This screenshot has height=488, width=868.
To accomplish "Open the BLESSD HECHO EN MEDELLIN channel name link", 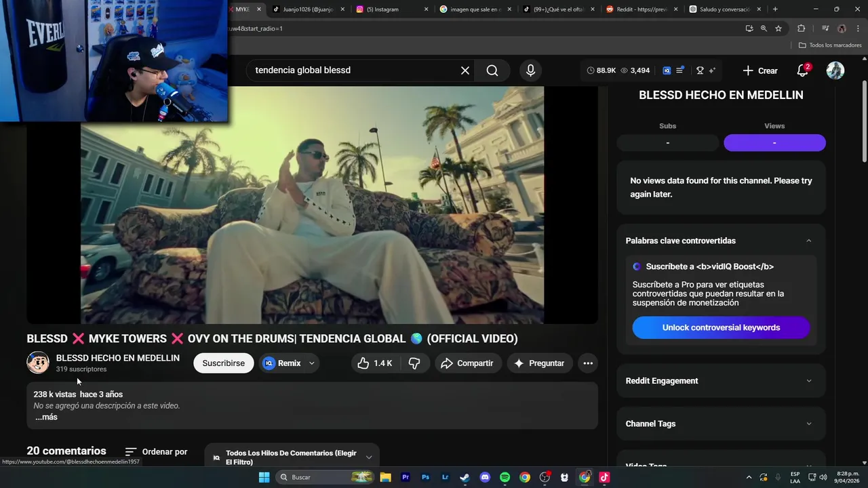I will pos(118,358).
